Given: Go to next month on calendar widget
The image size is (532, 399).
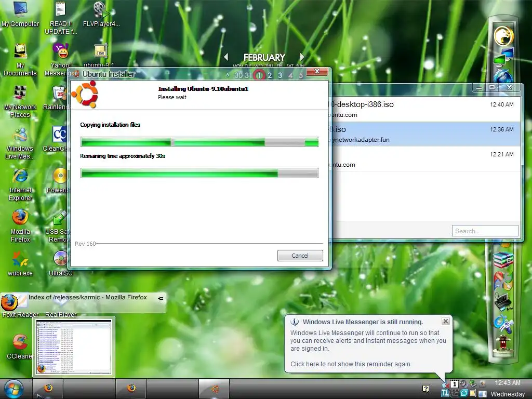Looking at the screenshot, I should click(302, 57).
